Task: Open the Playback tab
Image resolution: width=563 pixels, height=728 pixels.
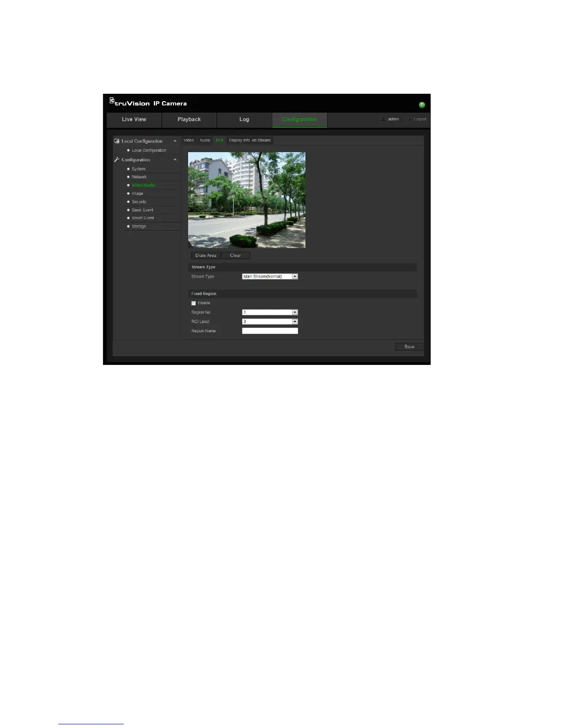Action: click(x=189, y=119)
